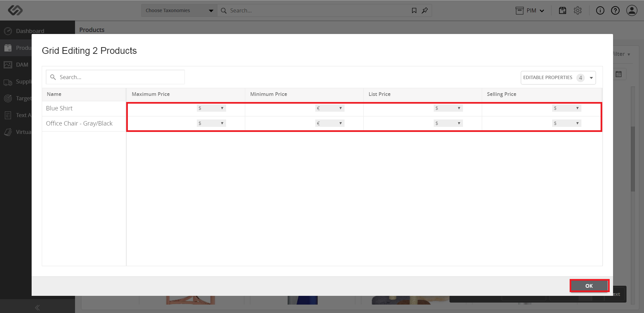
Task: Click the Suppliers truck icon in sidebar
Action: (8, 82)
